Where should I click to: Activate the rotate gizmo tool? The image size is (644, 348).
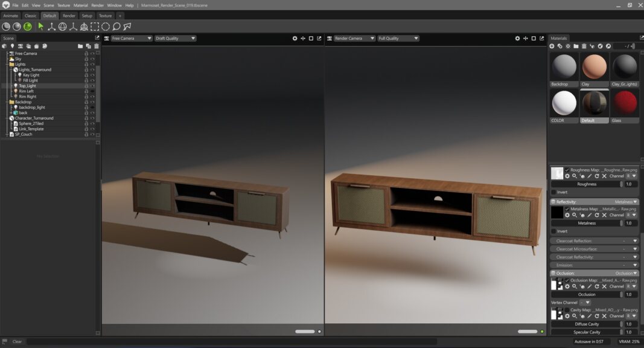(62, 27)
